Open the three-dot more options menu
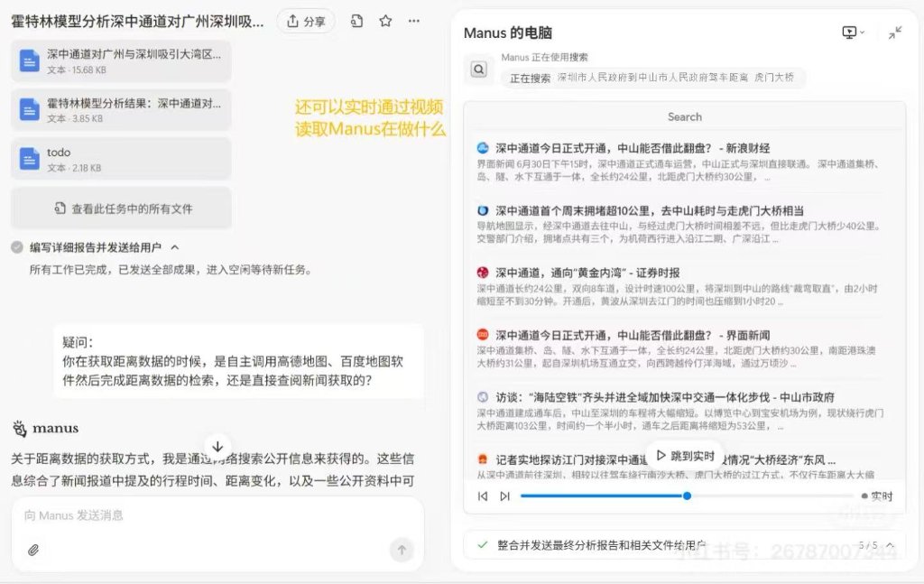Image resolution: width=924 pixels, height=584 pixels. (413, 22)
